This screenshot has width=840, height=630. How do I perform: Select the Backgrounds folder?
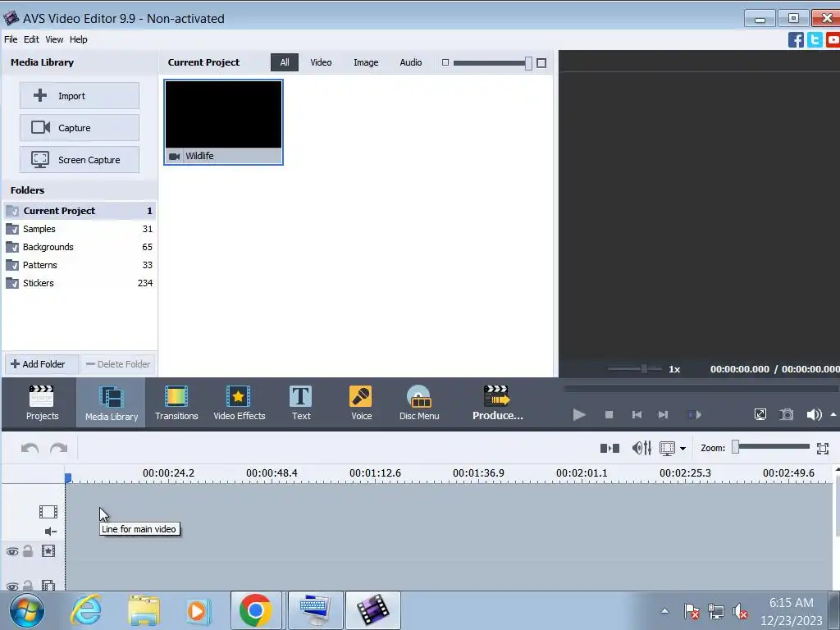tap(80, 247)
